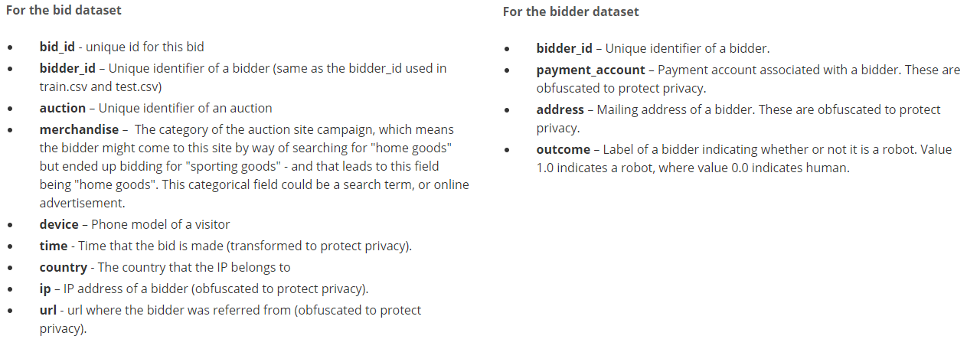Image resolution: width=980 pixels, height=362 pixels.
Task: Click "bidder_id" in the bid dataset list
Action: 67,68
